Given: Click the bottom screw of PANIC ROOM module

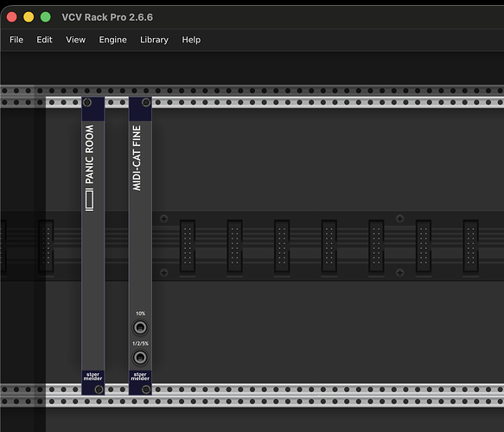Looking at the screenshot, I should [x=99, y=390].
